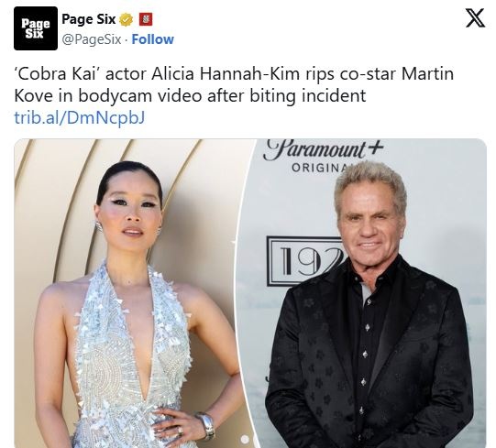
Task: Click the red affiliate badge beside Page Six
Action: (x=146, y=19)
